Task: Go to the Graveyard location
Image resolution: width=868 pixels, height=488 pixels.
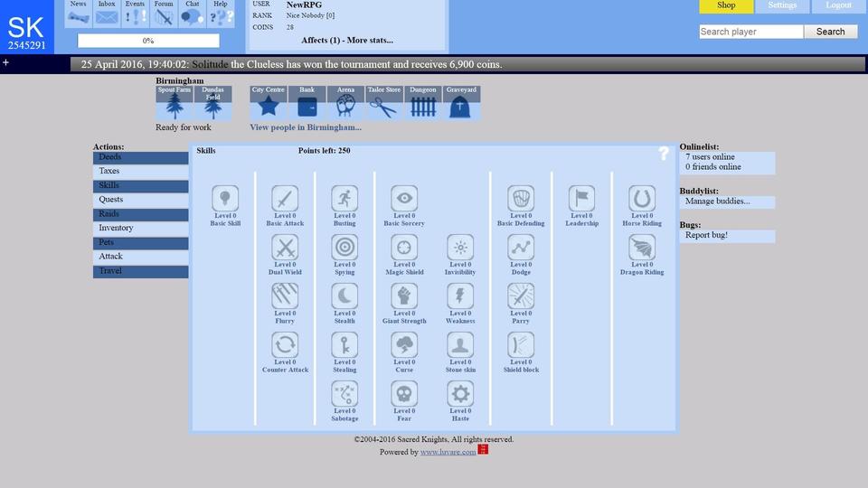Action: pos(461,104)
